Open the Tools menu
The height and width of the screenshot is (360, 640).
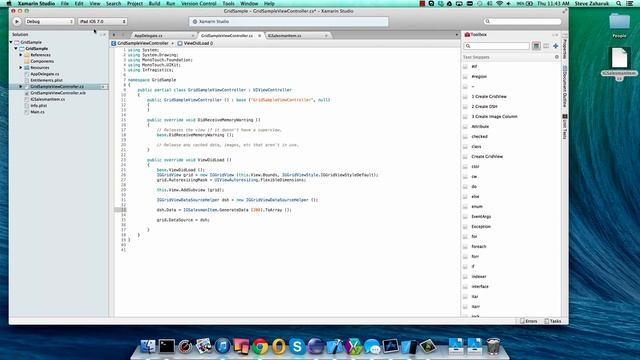point(228,3)
